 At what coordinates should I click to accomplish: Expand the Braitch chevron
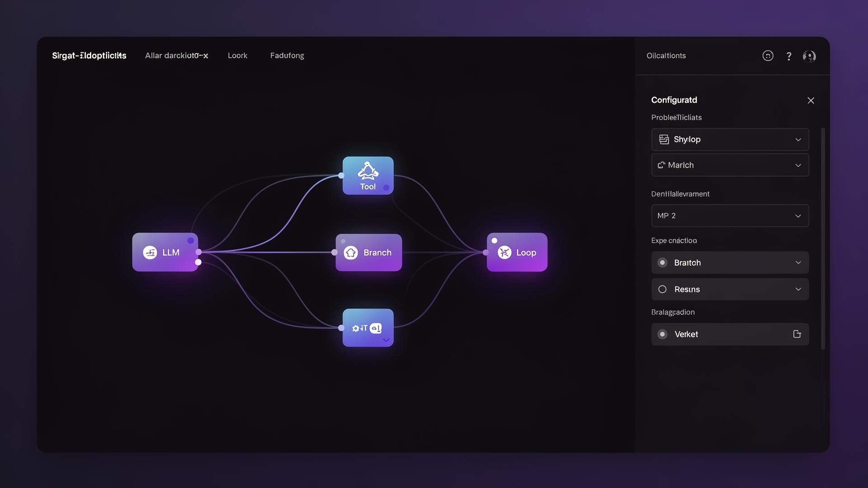pyautogui.click(x=798, y=263)
